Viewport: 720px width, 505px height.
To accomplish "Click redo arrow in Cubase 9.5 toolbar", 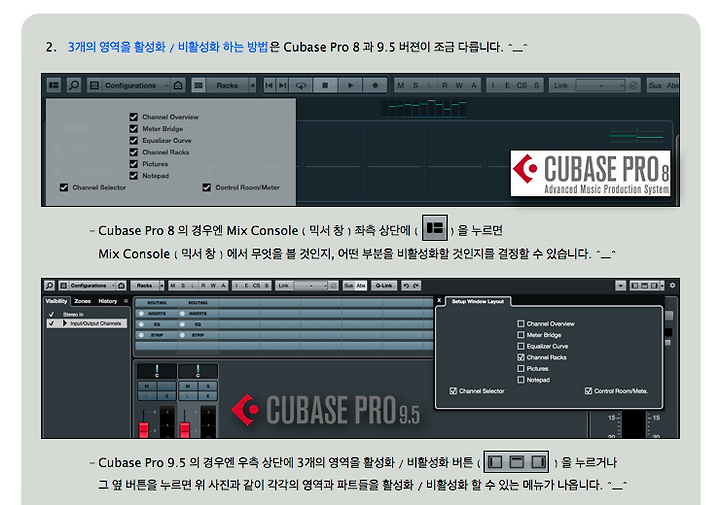I will pos(416,286).
